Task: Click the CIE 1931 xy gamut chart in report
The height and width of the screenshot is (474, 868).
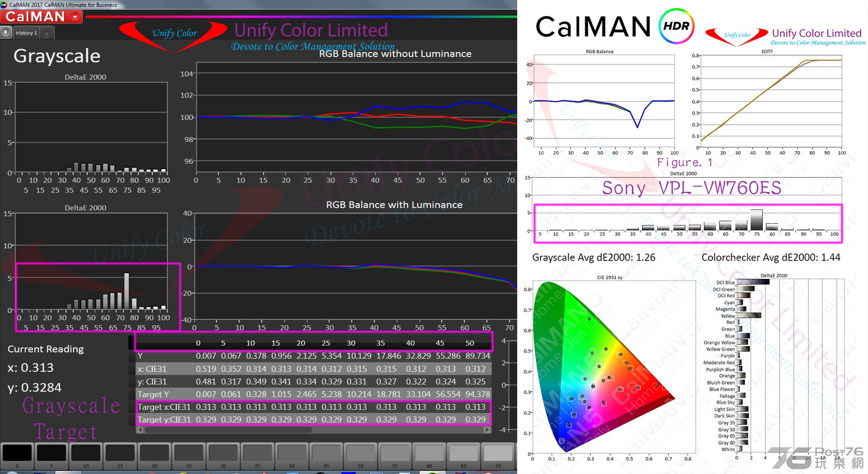Action: click(613, 367)
